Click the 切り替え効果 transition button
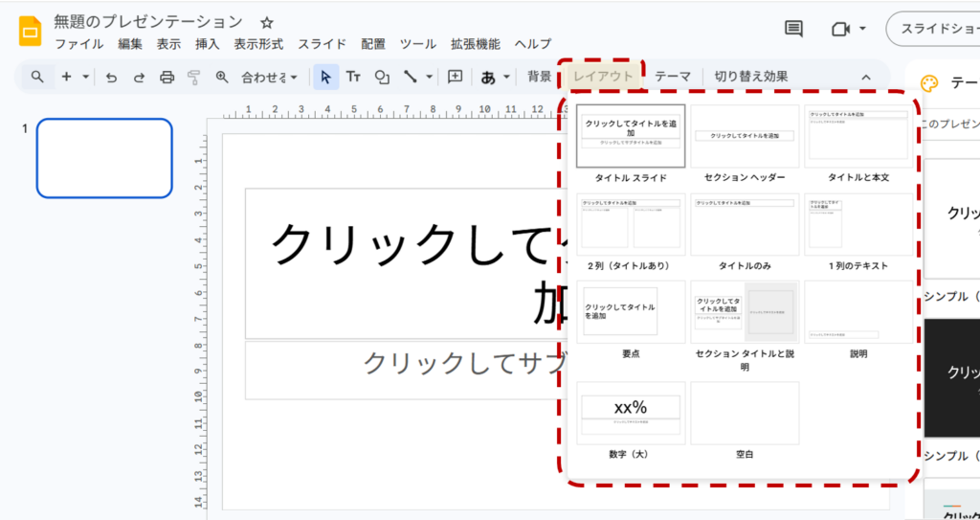Image resolution: width=980 pixels, height=520 pixels. (x=751, y=77)
